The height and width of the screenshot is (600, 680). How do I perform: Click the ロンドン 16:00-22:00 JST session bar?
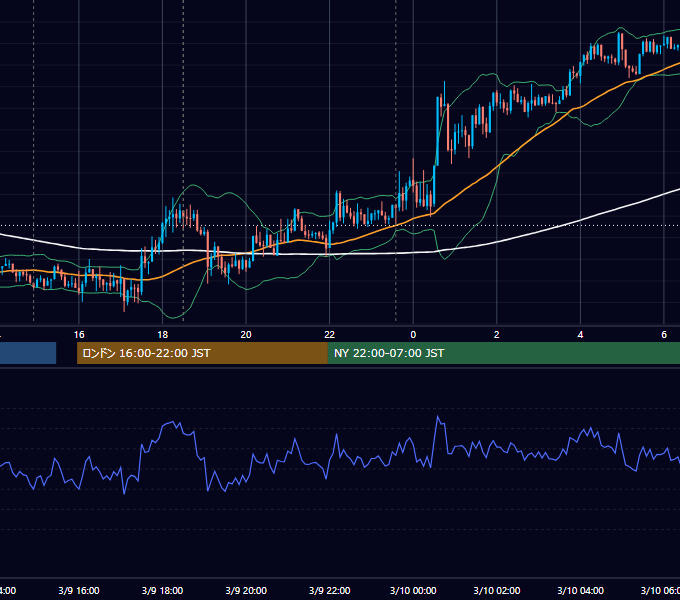[x=202, y=353]
